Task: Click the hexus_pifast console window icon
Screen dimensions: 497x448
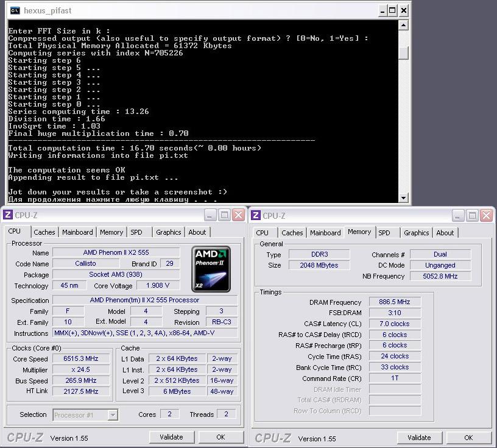Action: pos(15,11)
